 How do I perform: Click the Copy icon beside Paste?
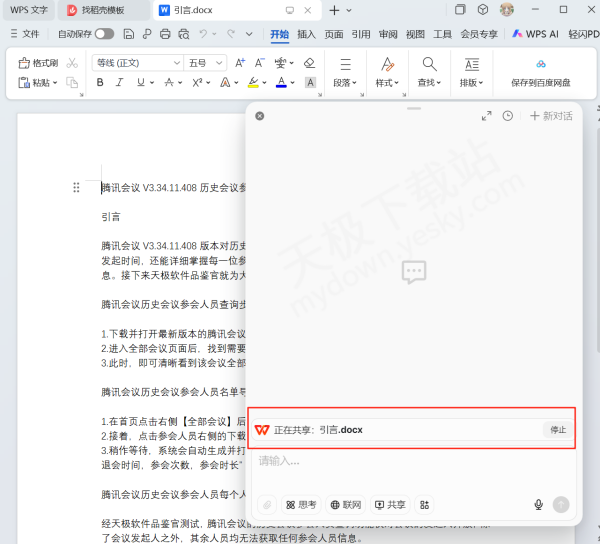(72, 82)
